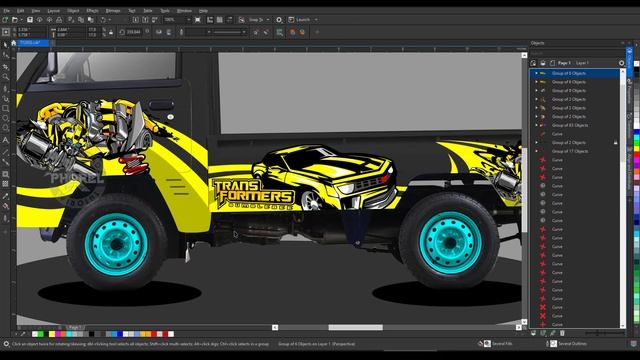
Task: Open the File menu
Action: coord(7,11)
